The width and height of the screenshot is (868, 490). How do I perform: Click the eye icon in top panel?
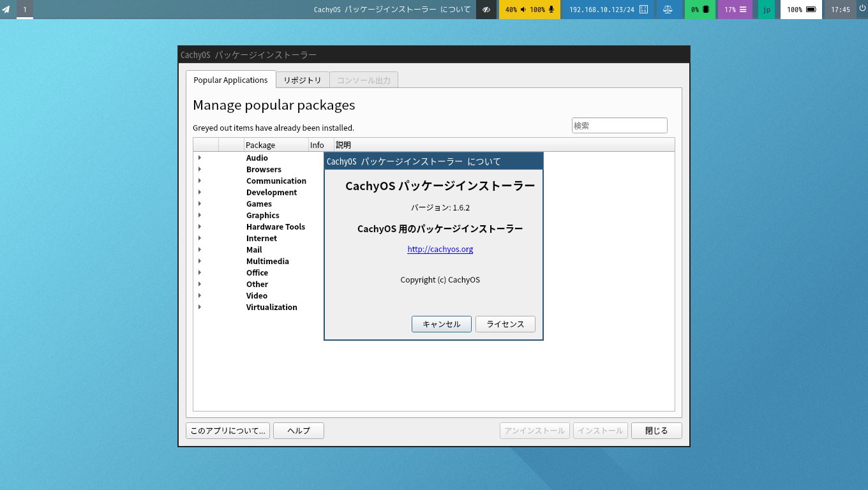tap(486, 10)
